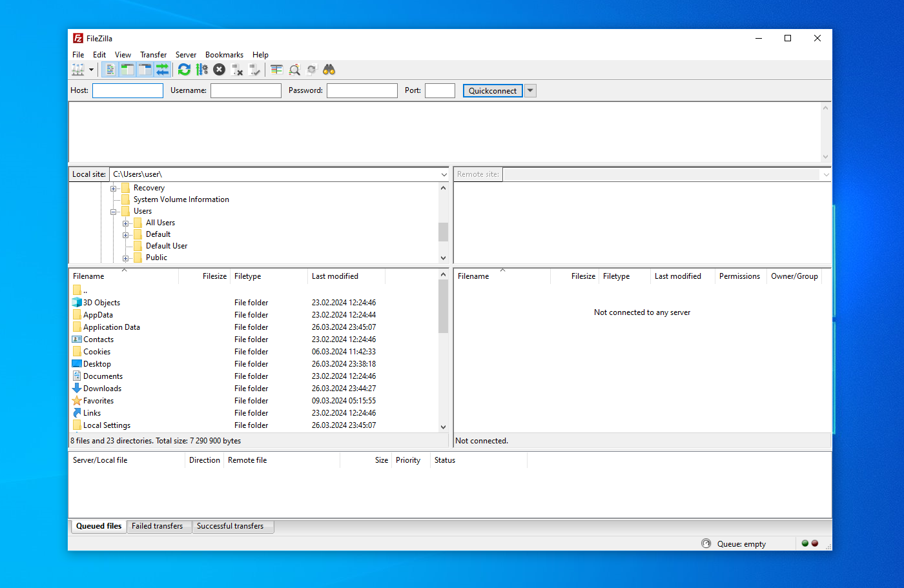Disconnect from the server
The image size is (904, 588).
coord(237,69)
